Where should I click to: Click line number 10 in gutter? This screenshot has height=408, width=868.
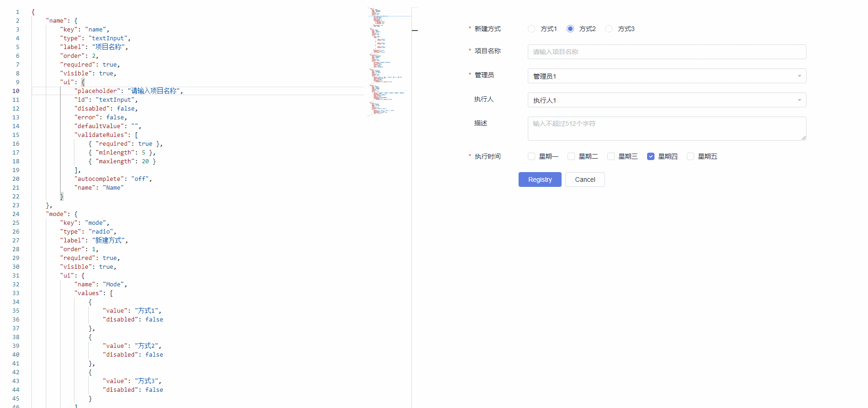(16, 91)
